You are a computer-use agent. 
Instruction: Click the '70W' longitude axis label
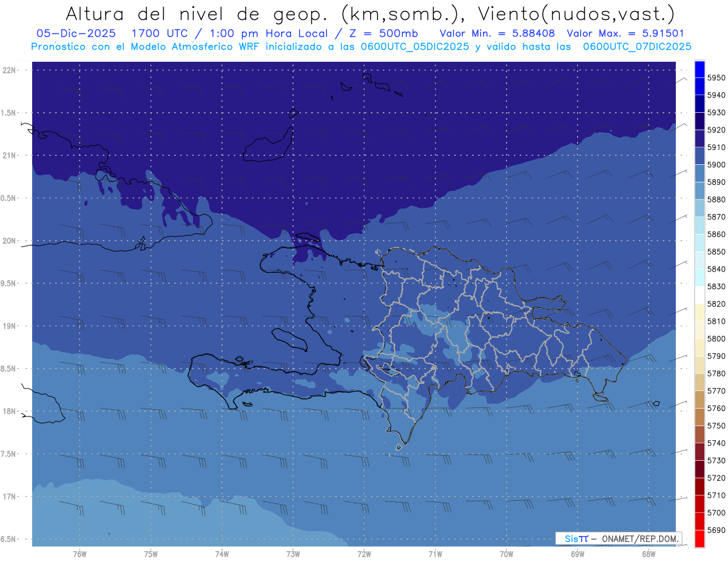[x=506, y=554]
